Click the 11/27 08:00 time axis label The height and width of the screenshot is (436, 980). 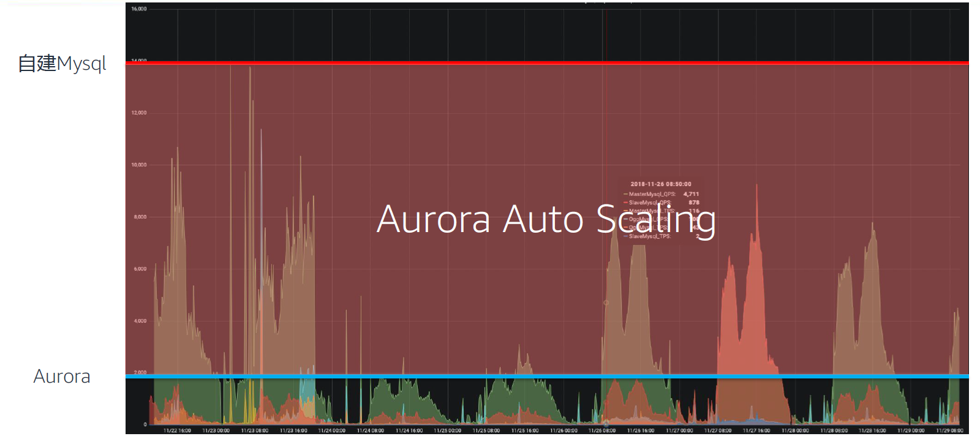718,430
